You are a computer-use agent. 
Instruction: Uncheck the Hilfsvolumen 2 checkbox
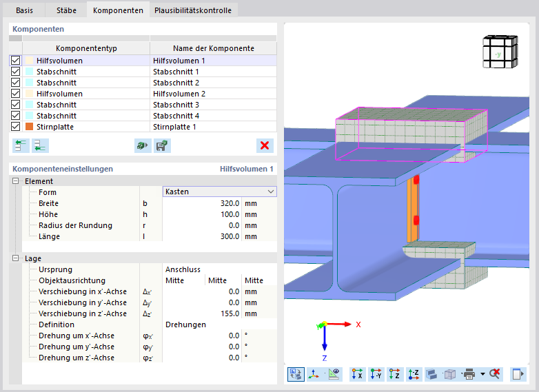15,94
